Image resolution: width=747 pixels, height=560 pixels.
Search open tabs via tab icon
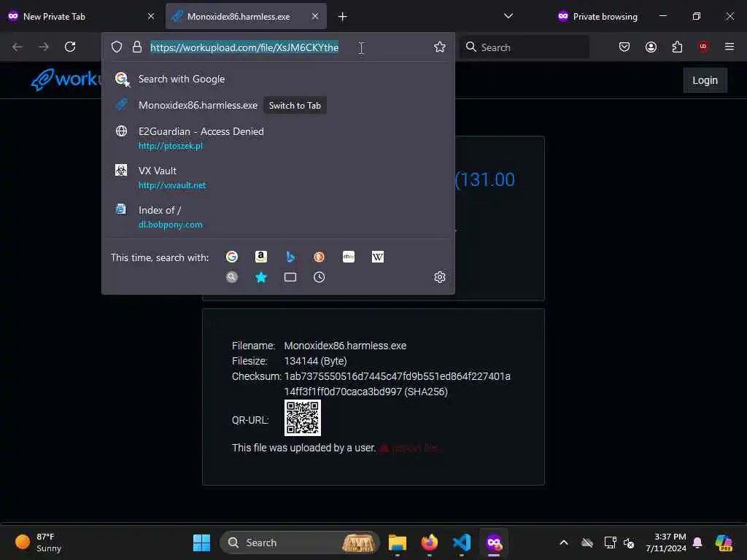click(290, 277)
